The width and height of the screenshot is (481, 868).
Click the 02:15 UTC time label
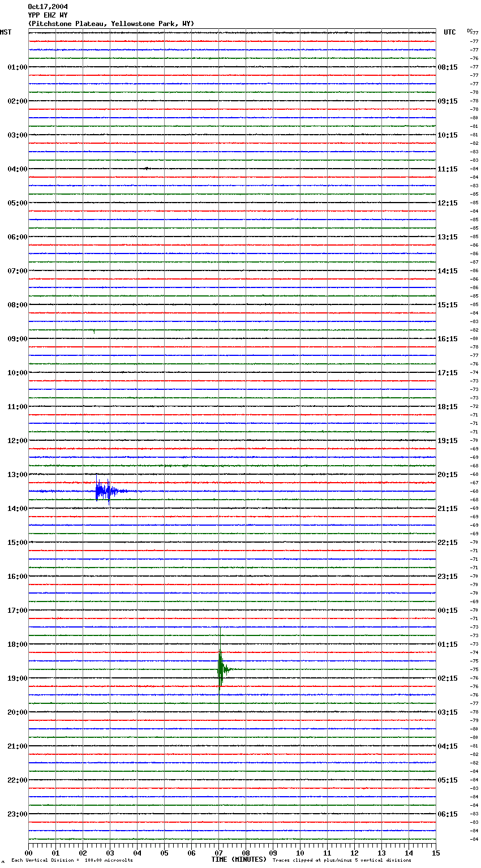pyautogui.click(x=448, y=678)
